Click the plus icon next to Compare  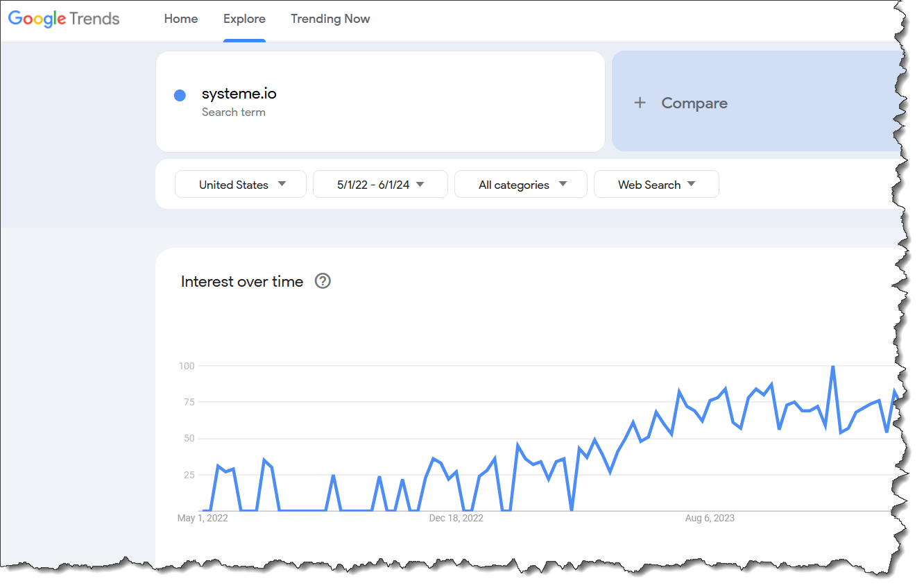(x=640, y=103)
